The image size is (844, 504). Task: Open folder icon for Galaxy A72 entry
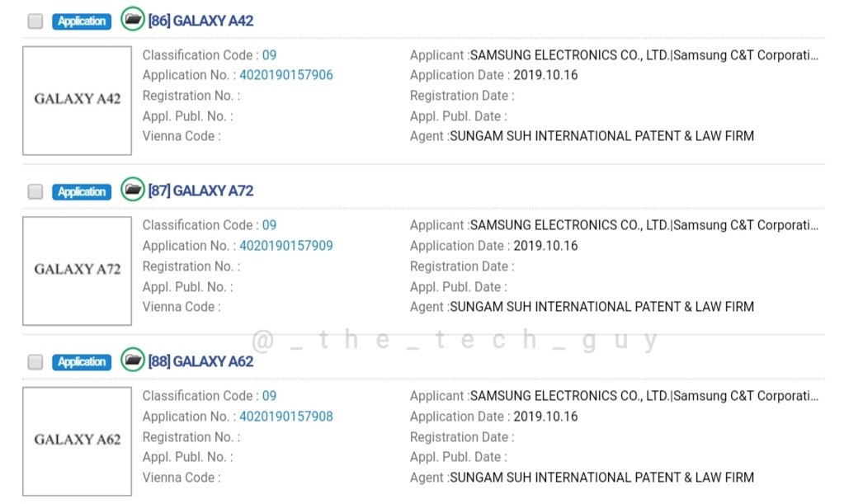point(133,190)
